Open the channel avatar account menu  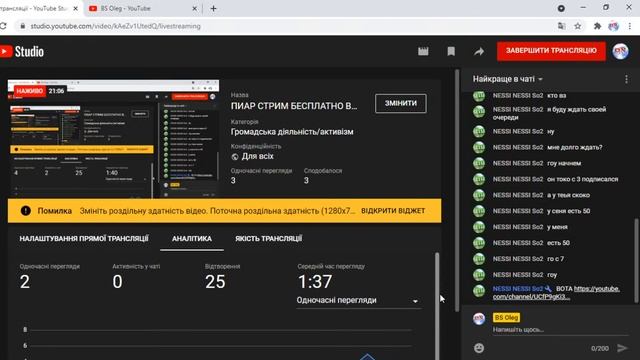[620, 51]
